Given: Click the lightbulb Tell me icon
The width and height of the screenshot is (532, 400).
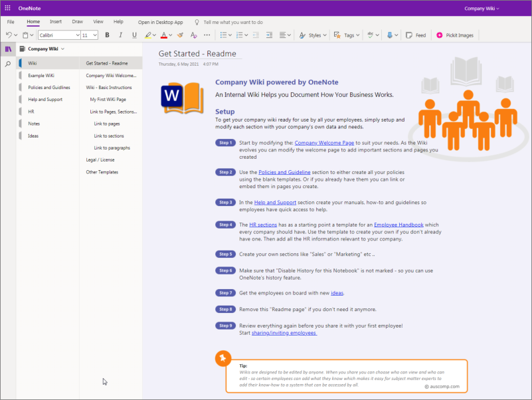Looking at the screenshot, I should click(197, 22).
